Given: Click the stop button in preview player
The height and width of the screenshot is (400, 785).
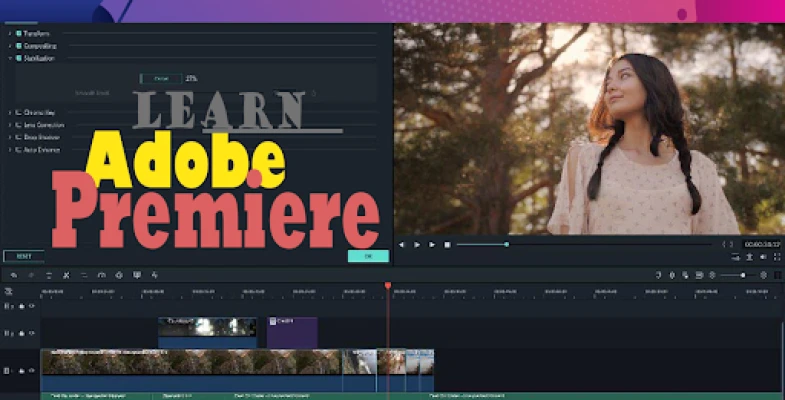Looking at the screenshot, I should (447, 244).
